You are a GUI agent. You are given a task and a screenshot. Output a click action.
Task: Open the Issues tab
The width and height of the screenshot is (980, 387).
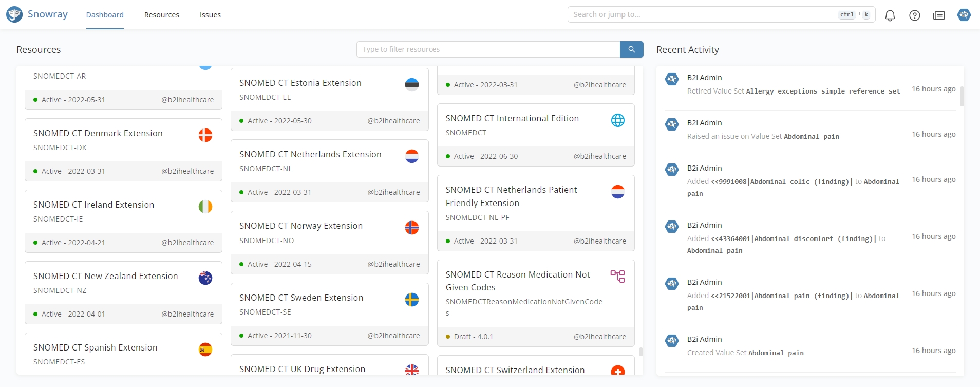(x=210, y=15)
